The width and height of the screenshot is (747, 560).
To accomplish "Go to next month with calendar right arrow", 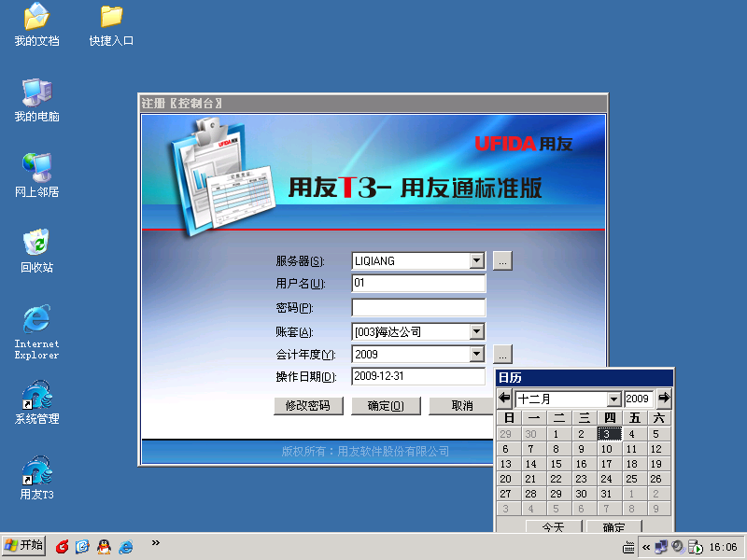I will pos(664,399).
